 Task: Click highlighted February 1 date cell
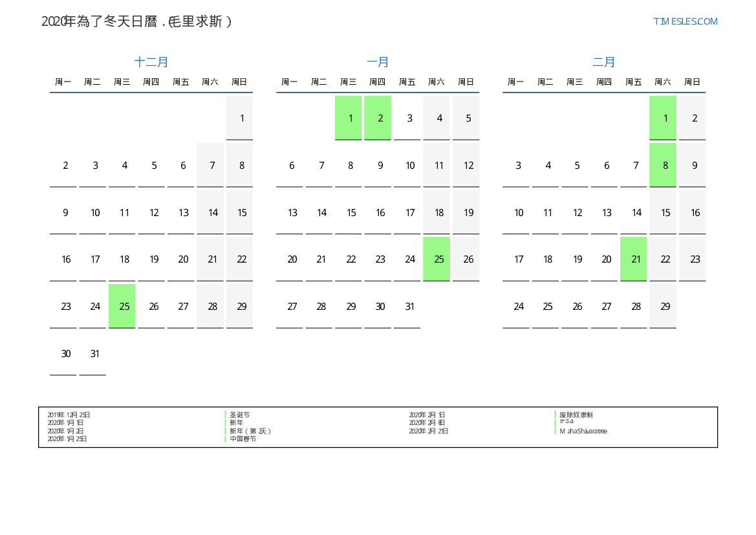[x=663, y=118]
